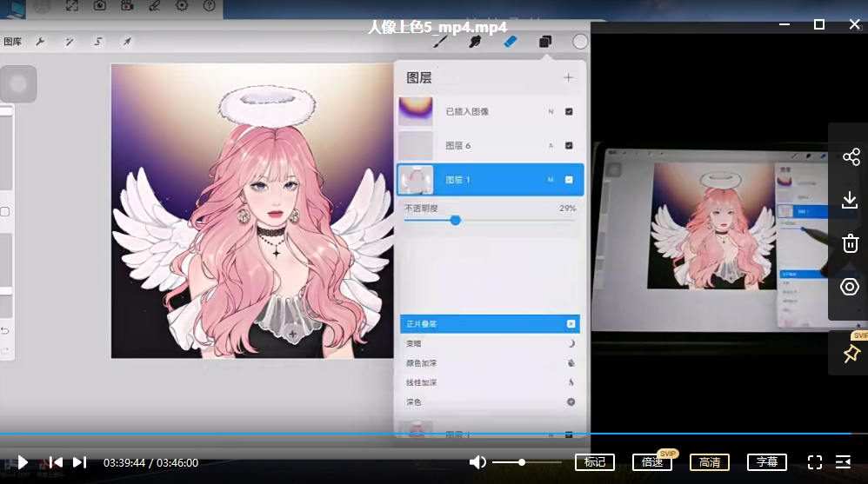Image resolution: width=868 pixels, height=484 pixels.
Task: Open the layers panel icon
Action: click(545, 42)
